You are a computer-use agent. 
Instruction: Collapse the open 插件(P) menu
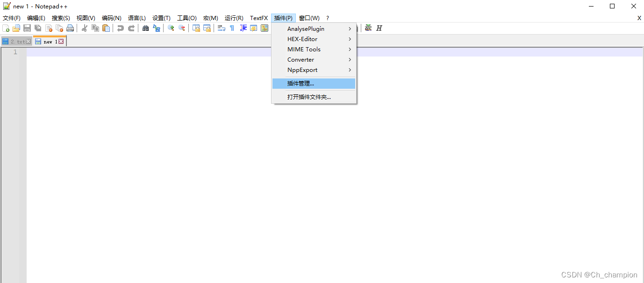point(283,18)
